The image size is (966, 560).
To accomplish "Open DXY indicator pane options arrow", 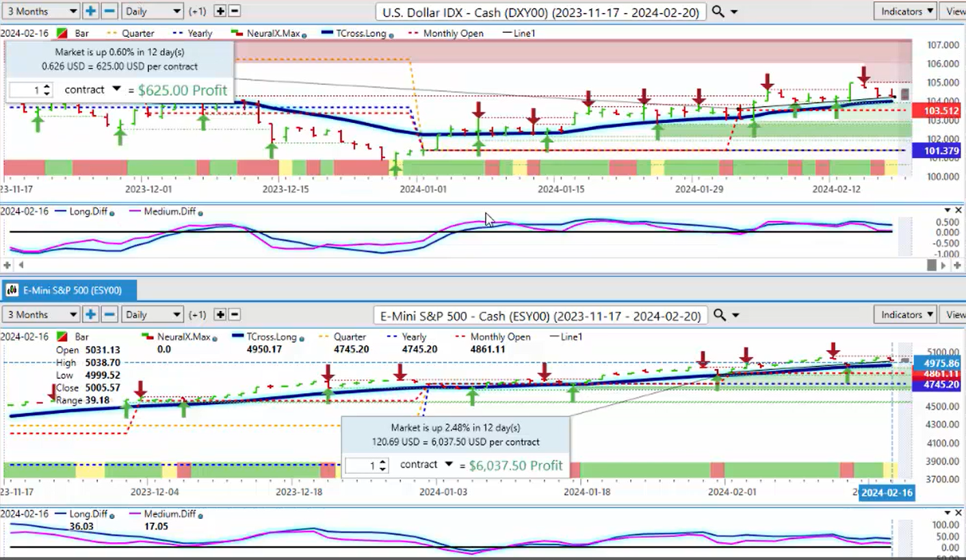I will [x=948, y=211].
